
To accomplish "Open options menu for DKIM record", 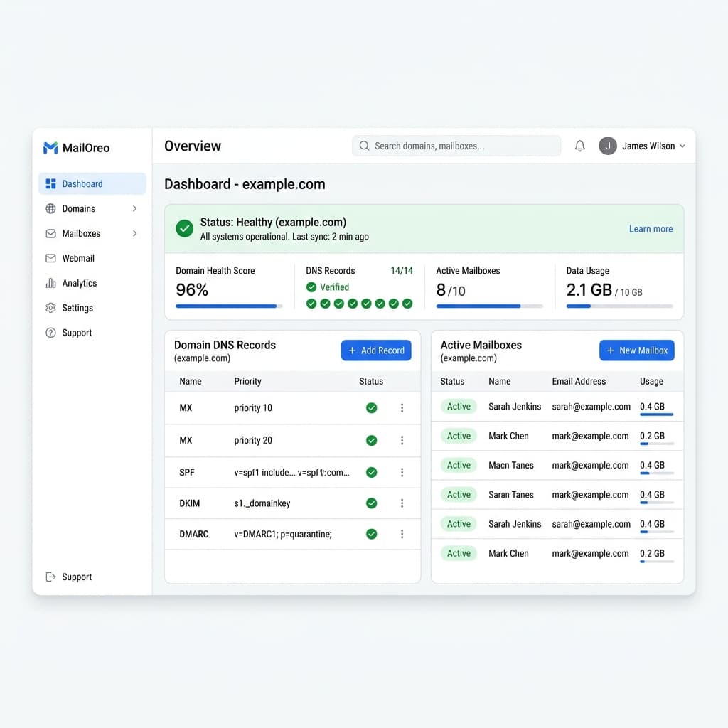I will point(402,503).
